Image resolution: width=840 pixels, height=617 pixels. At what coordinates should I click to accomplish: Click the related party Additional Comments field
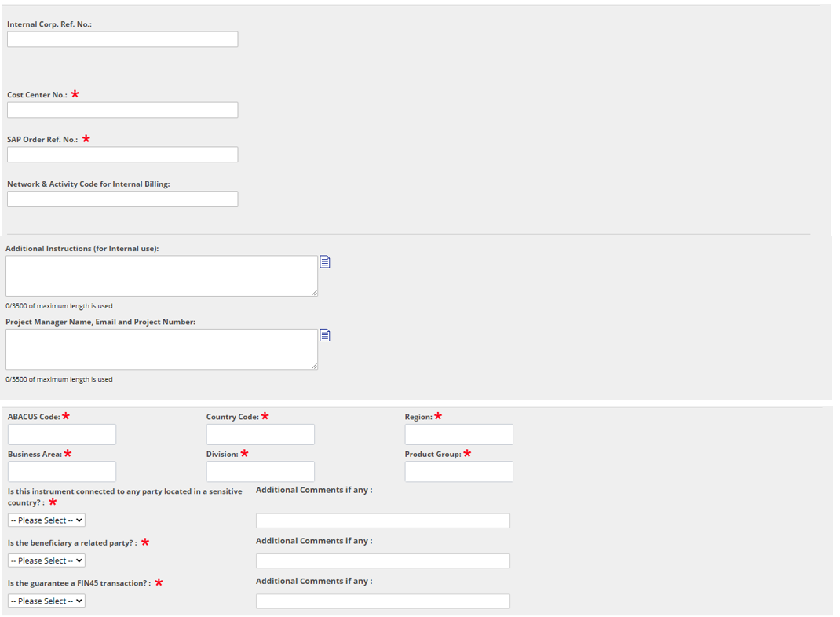[383, 560]
